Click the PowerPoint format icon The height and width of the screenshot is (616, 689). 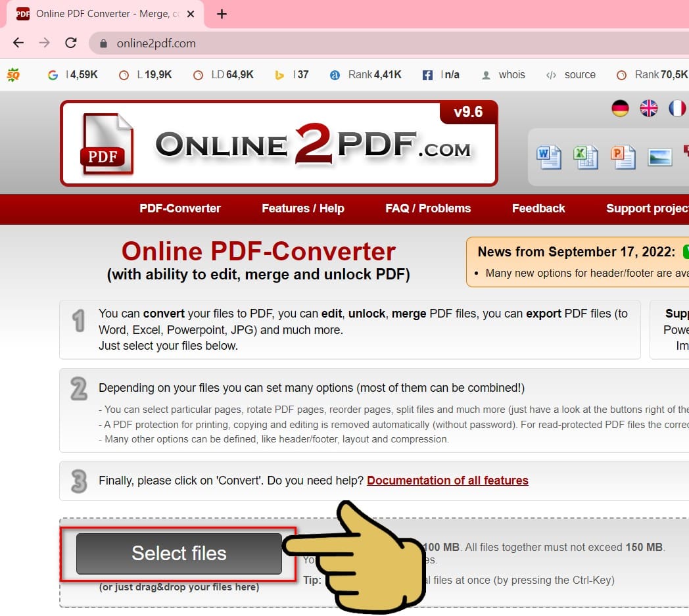click(x=623, y=157)
